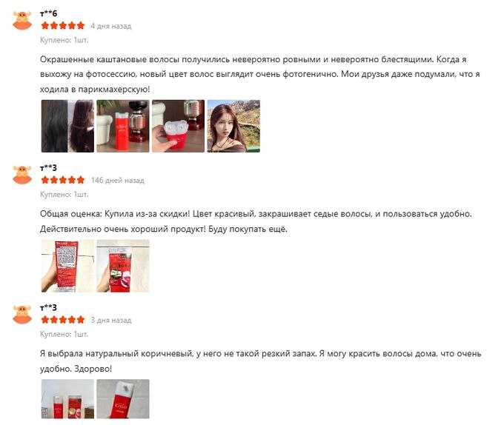Open the red tube beside coffee grinder photo

tap(123, 126)
